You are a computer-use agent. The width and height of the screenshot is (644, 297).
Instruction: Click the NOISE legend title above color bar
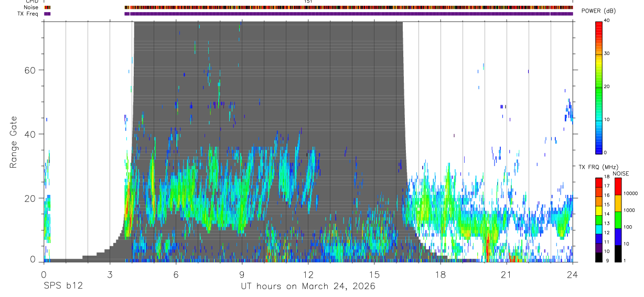[x=620, y=174]
